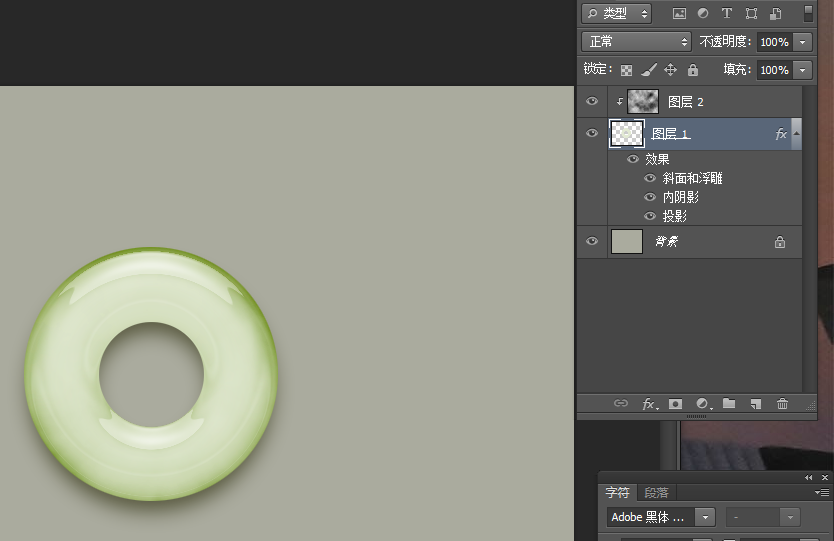The image size is (834, 541).
Task: Toggle 斜面和浮雕 effect visibility
Action: point(649,178)
